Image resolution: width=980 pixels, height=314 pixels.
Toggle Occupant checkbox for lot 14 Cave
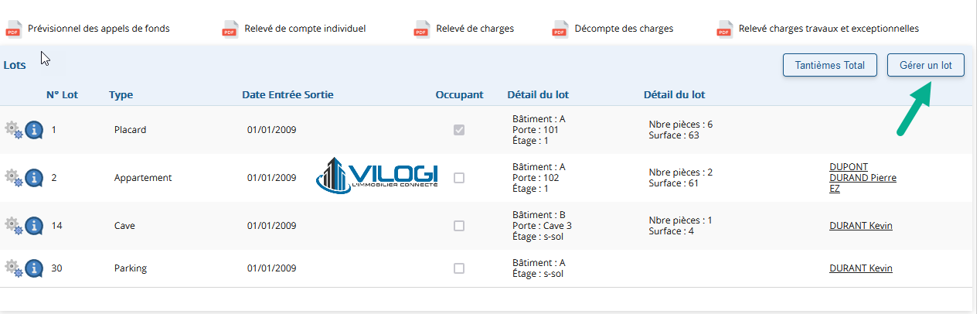pyautogui.click(x=459, y=226)
